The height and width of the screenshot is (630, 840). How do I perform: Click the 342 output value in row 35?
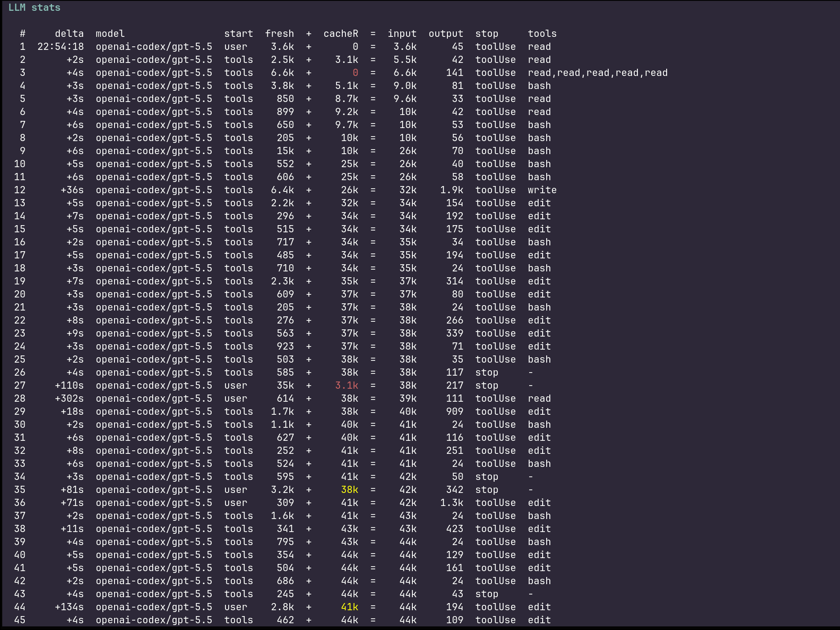click(x=455, y=490)
